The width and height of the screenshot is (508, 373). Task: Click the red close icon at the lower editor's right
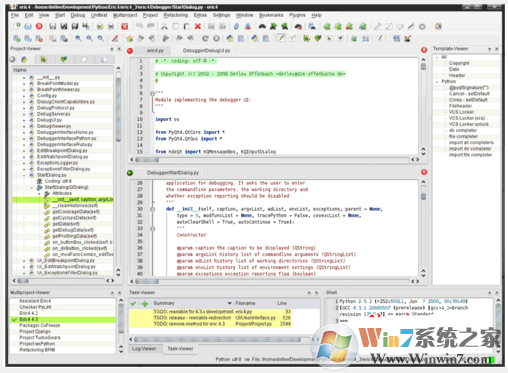pyautogui.click(x=424, y=172)
